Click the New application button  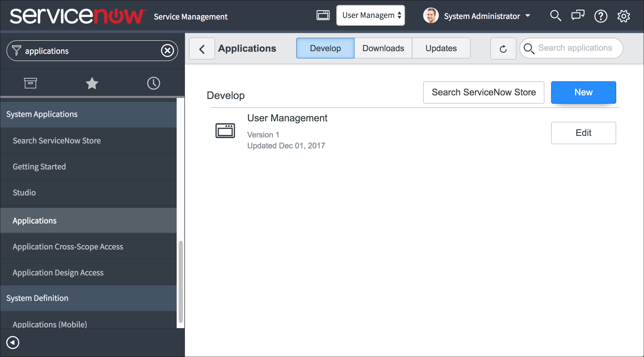coord(583,92)
